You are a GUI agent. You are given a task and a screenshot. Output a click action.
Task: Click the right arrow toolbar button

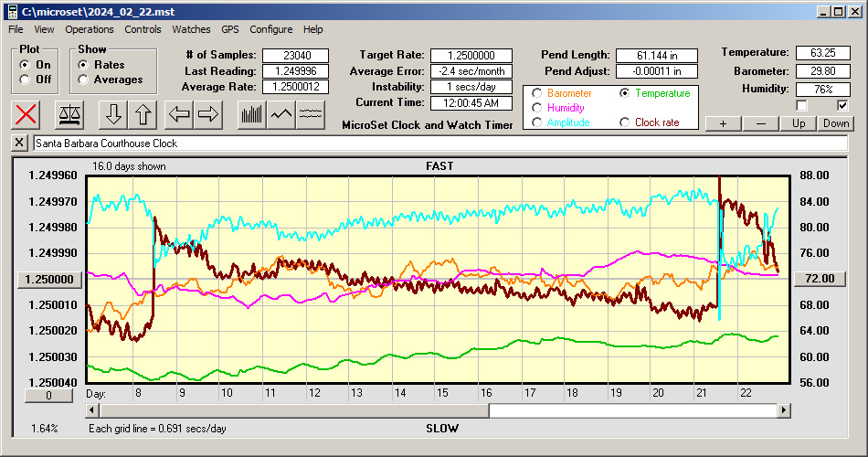click(208, 114)
